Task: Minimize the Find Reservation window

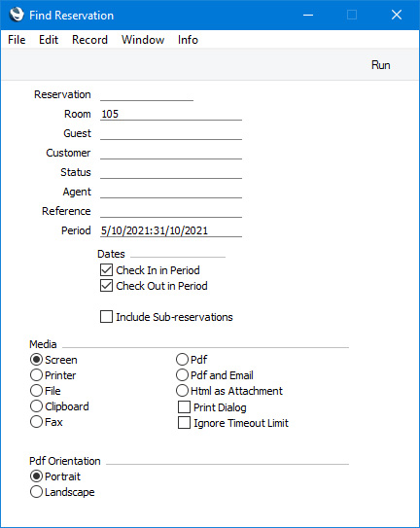Action: pyautogui.click(x=308, y=15)
